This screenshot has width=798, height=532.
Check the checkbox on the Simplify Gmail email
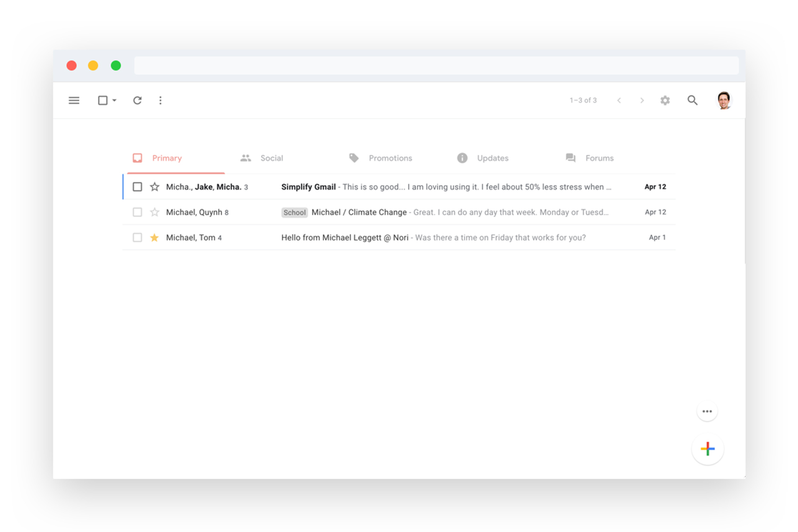[137, 187]
